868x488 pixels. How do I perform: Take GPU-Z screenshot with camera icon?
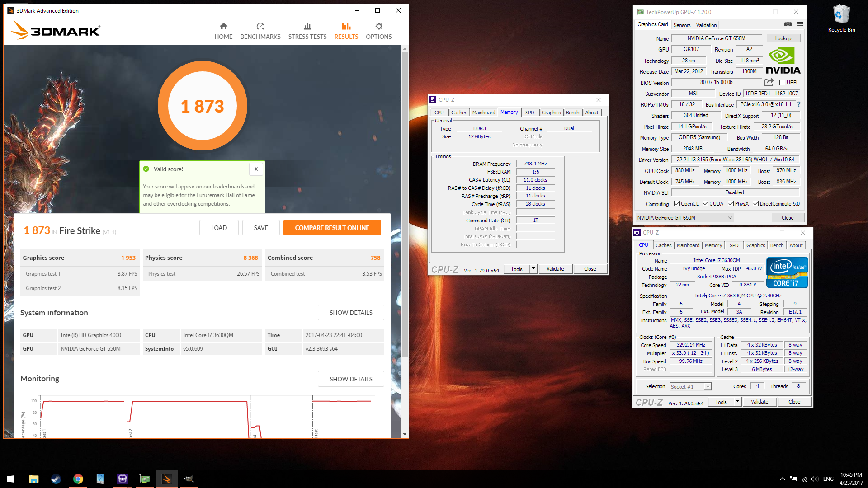tap(788, 24)
